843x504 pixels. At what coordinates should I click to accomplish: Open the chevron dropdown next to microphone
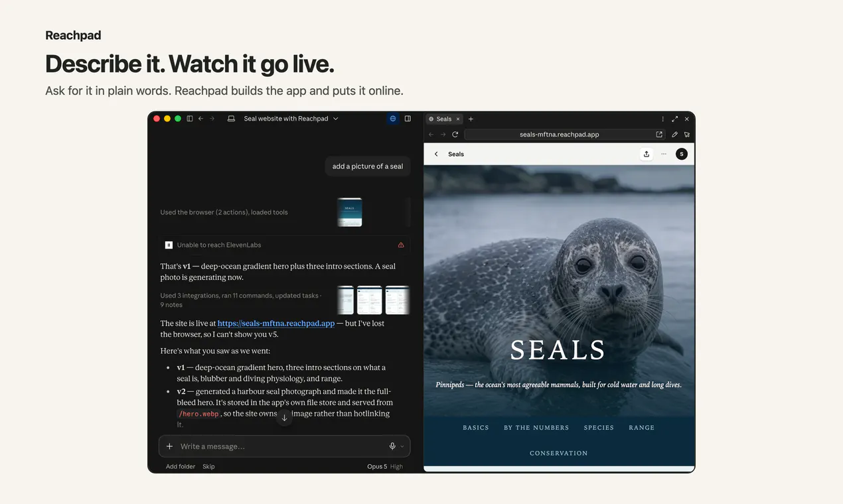(x=402, y=446)
